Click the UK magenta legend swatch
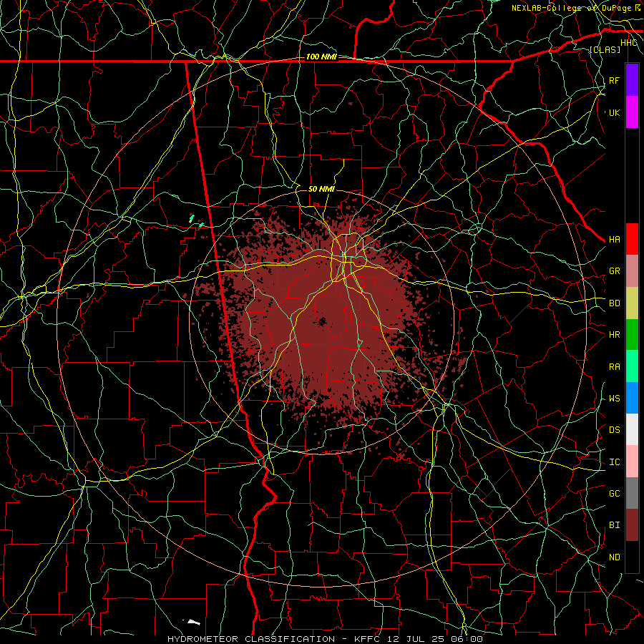 (632, 112)
